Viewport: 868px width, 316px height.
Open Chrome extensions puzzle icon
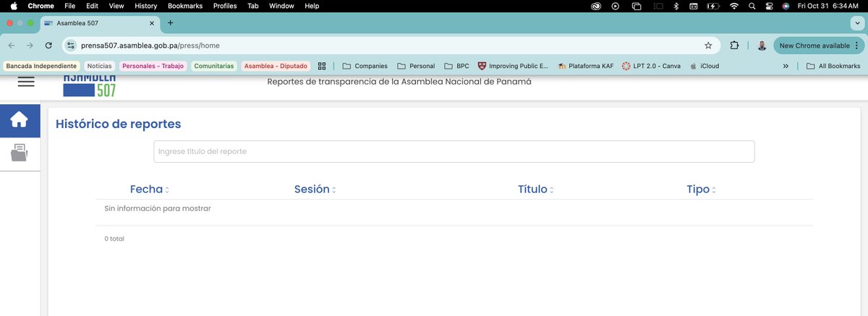[x=735, y=45]
